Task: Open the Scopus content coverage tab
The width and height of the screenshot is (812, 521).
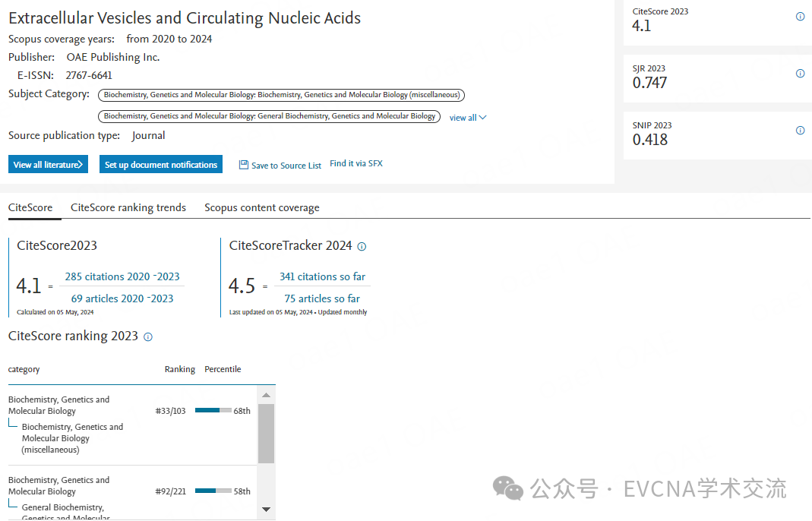Action: [x=262, y=207]
